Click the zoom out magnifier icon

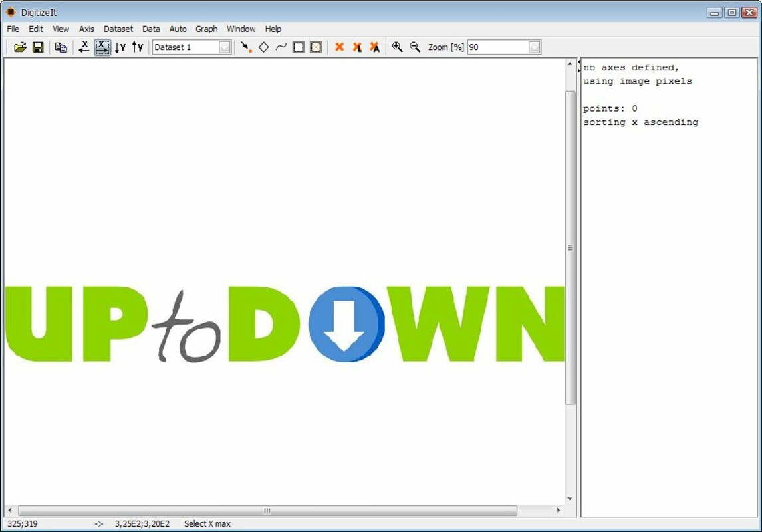[414, 47]
